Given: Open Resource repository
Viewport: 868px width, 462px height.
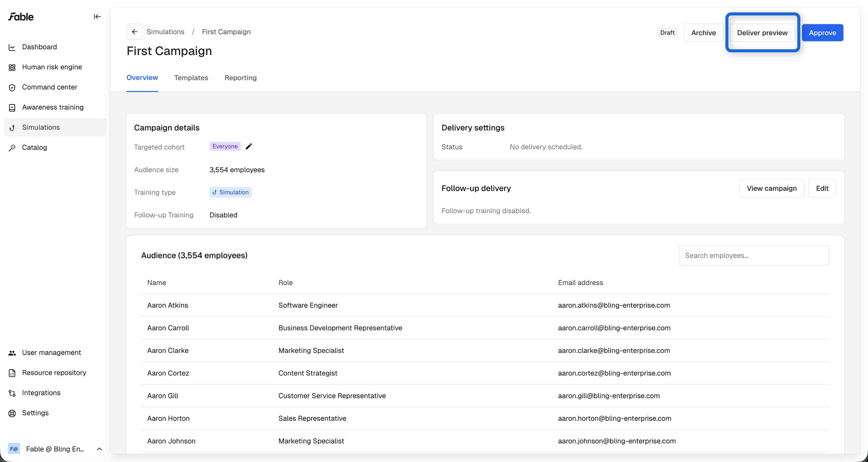Looking at the screenshot, I should (55, 373).
